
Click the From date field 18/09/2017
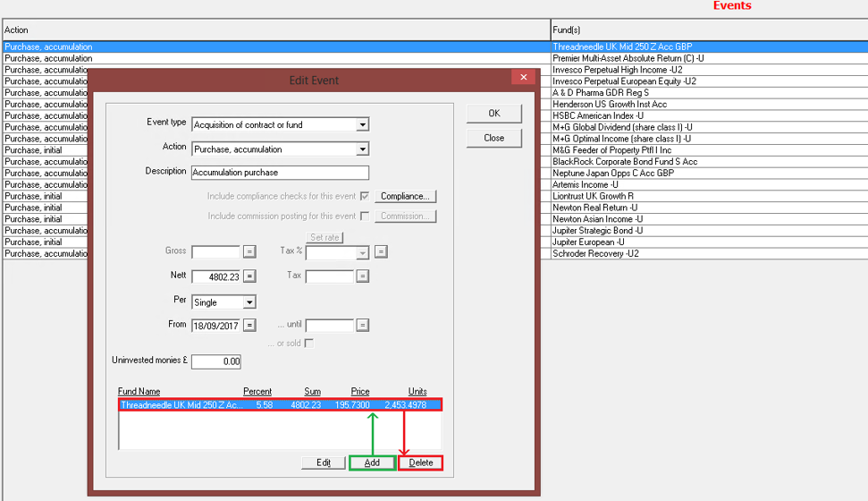216,326
